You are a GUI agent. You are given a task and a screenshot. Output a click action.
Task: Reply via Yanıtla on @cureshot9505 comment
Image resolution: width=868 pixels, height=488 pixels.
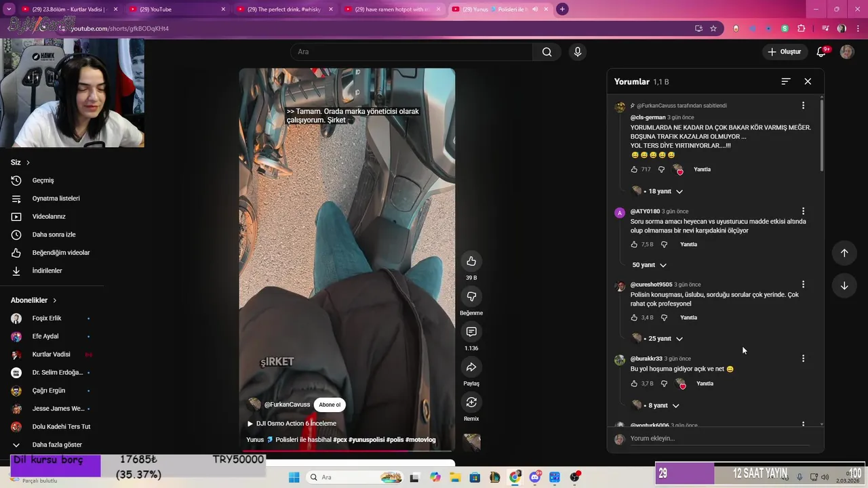pos(688,317)
